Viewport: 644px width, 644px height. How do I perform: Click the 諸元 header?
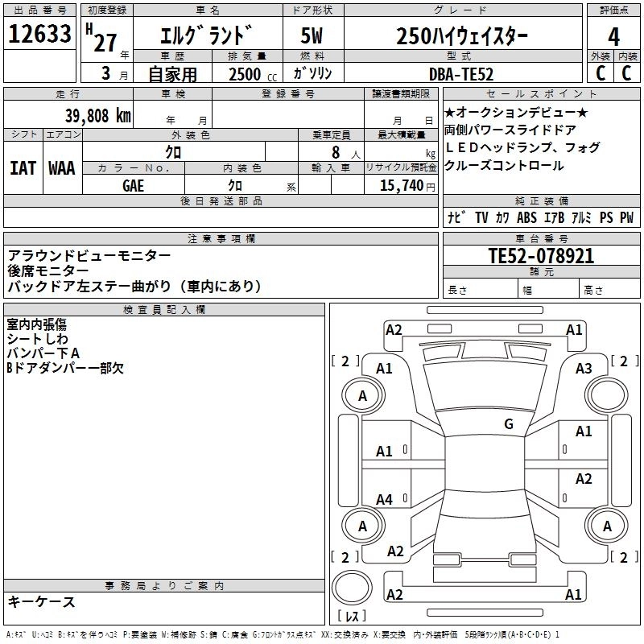pos(542,272)
